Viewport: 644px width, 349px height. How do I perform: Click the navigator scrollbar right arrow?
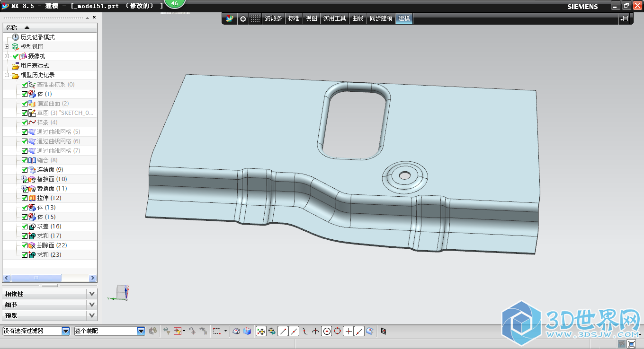(x=93, y=278)
